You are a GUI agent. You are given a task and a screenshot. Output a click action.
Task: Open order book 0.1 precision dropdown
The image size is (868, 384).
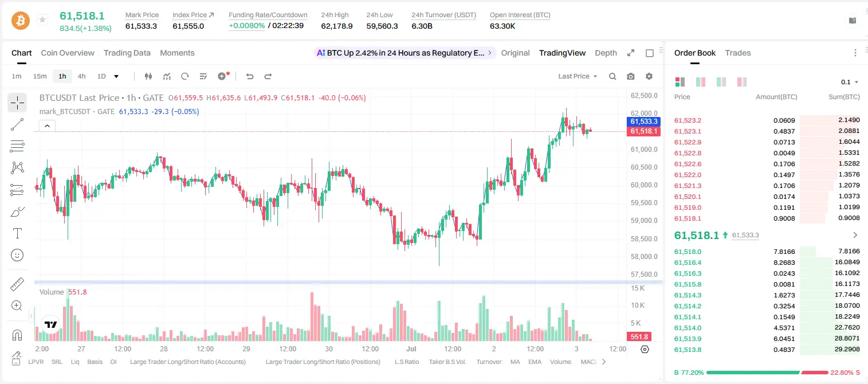850,82
